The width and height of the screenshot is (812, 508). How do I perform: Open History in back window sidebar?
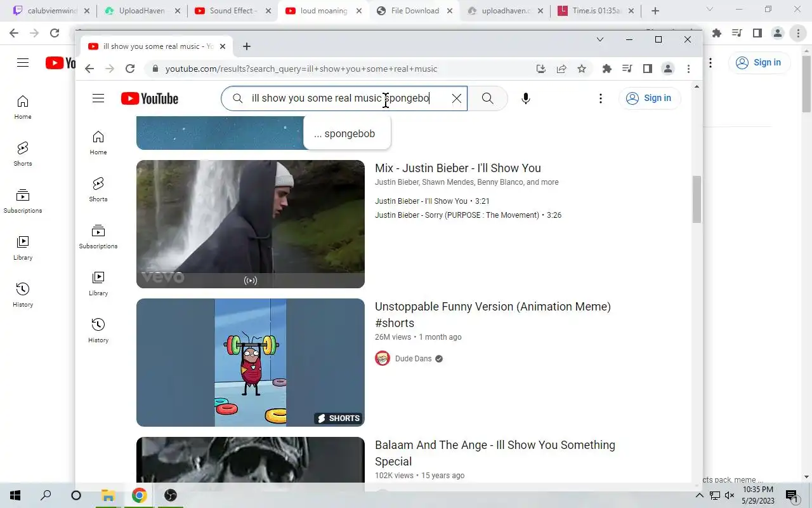[23, 295]
